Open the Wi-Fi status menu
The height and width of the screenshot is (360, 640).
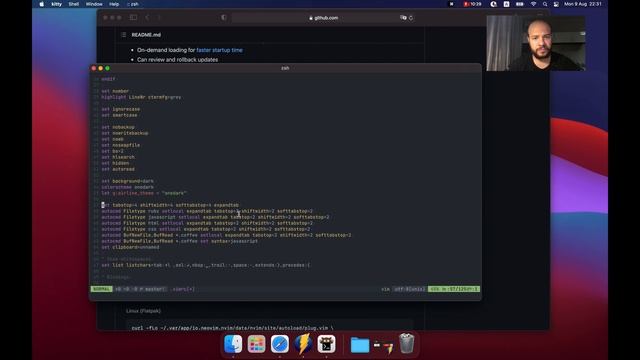(533, 4)
